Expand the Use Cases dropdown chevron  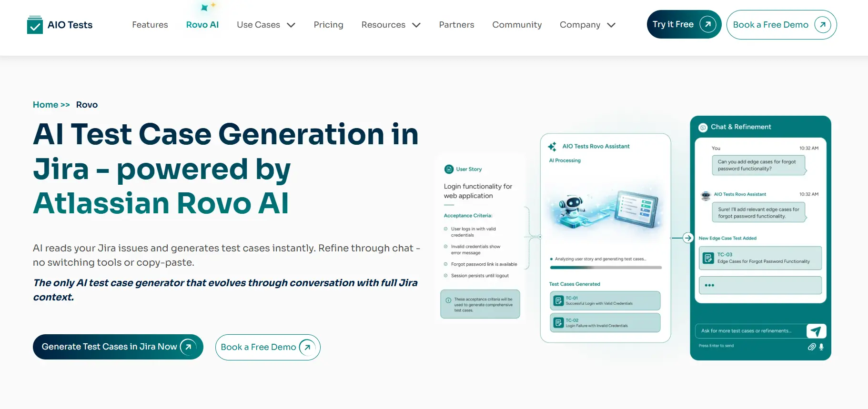pos(291,25)
